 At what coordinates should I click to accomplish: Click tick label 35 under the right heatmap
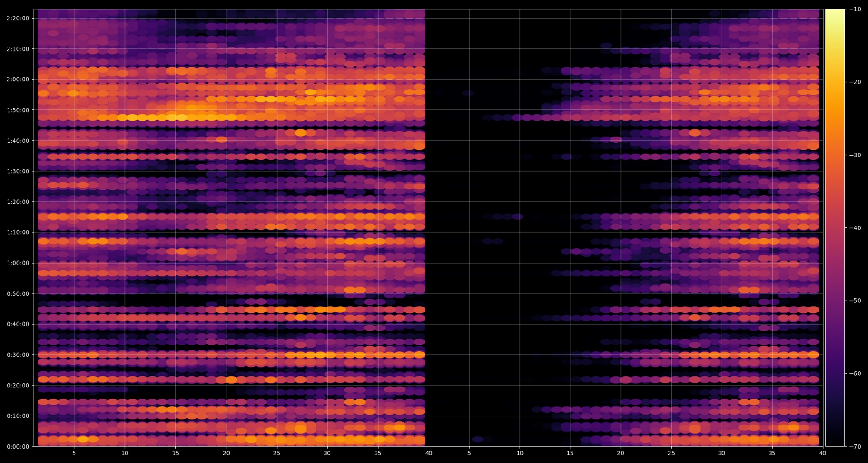coord(772,453)
